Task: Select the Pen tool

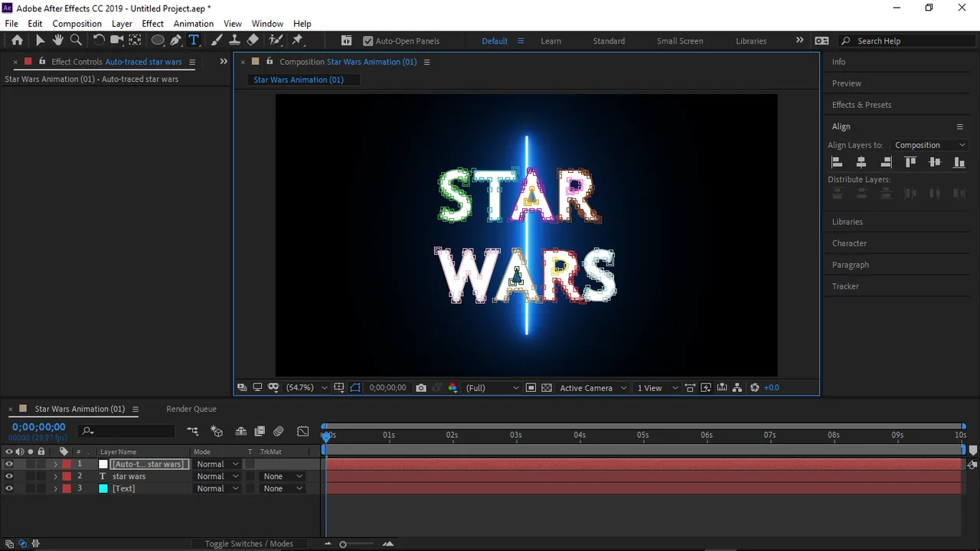Action: 176,41
